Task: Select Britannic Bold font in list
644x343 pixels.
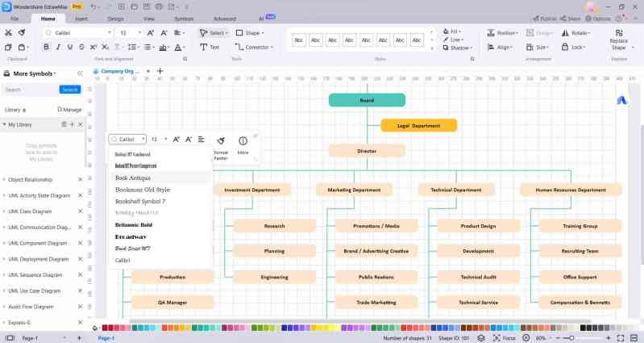Action: [134, 225]
